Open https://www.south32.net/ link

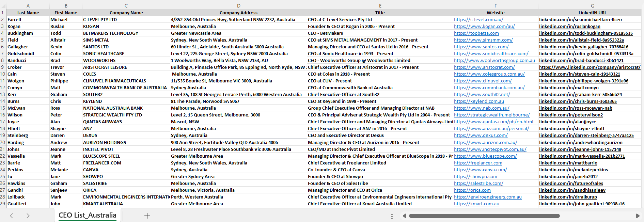click(x=482, y=94)
